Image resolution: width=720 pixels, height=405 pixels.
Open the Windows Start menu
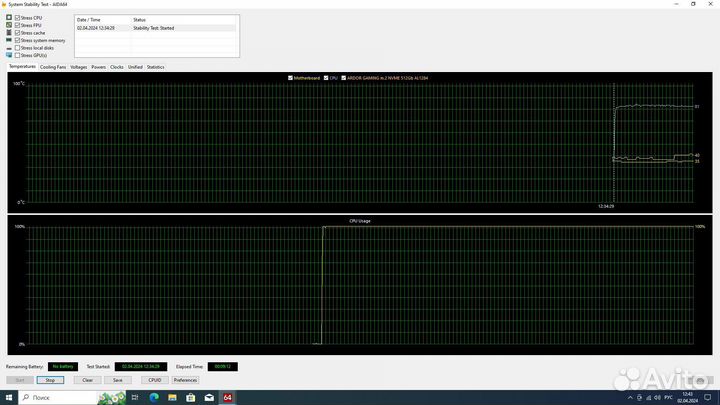(9, 397)
